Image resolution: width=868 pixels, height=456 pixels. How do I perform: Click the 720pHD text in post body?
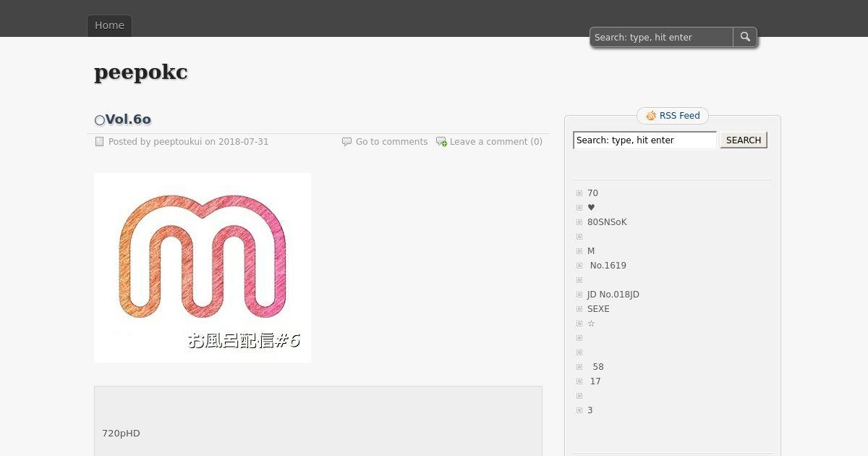point(121,434)
